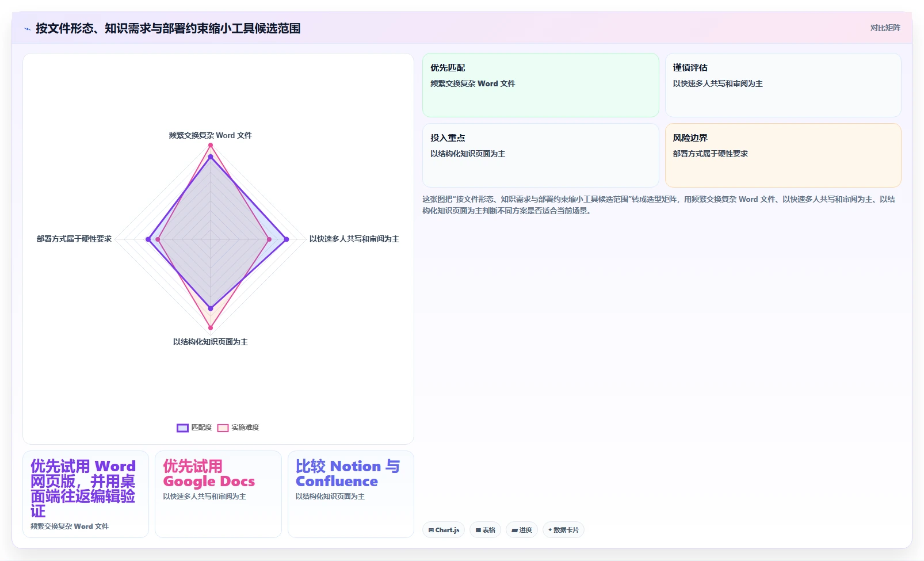Click radar axis label 以快速多人共写和审阅为主

pos(354,239)
